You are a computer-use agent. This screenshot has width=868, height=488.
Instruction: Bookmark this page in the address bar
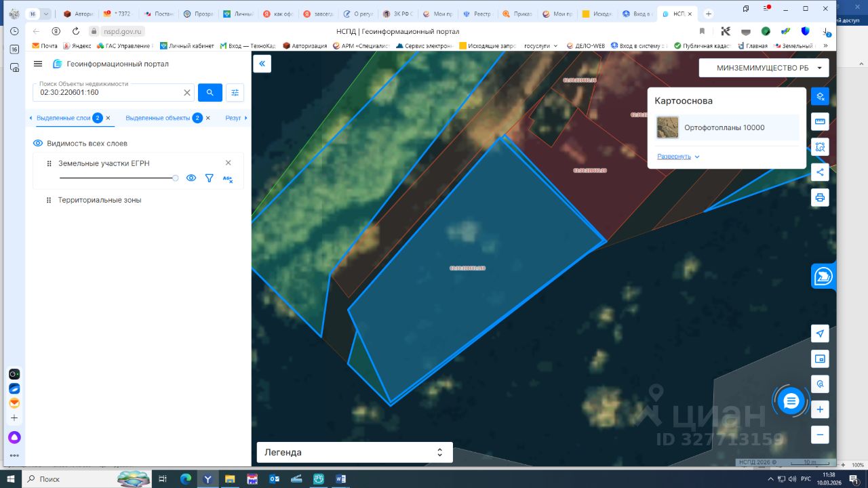click(x=702, y=31)
